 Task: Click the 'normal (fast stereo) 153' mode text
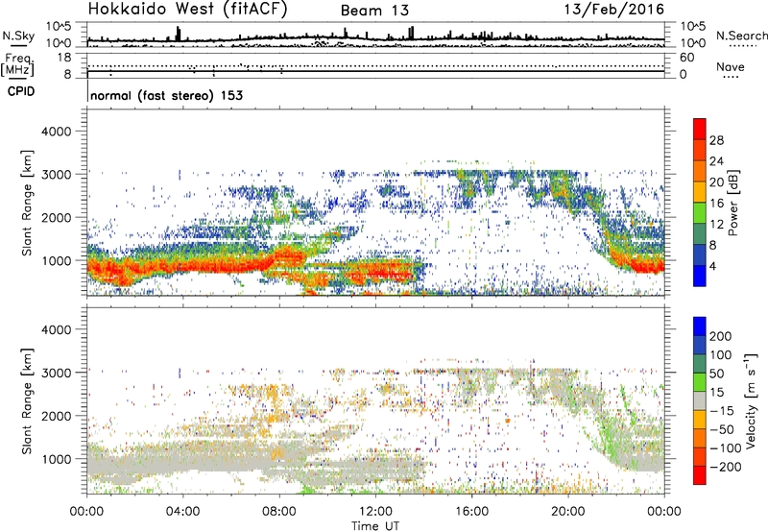(x=166, y=95)
